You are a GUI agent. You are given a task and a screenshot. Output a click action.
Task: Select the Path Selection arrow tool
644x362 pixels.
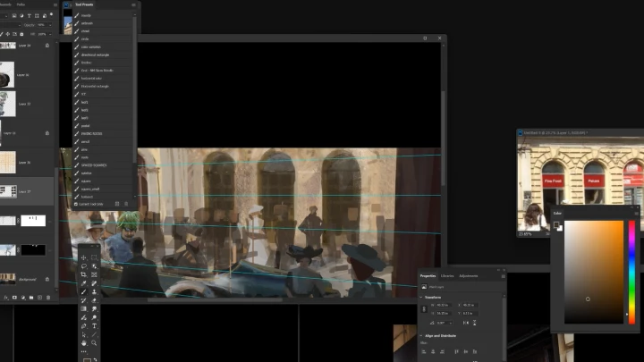(84, 334)
